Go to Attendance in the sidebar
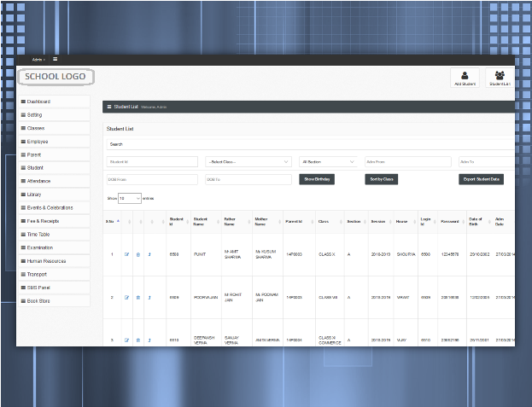 [54, 181]
